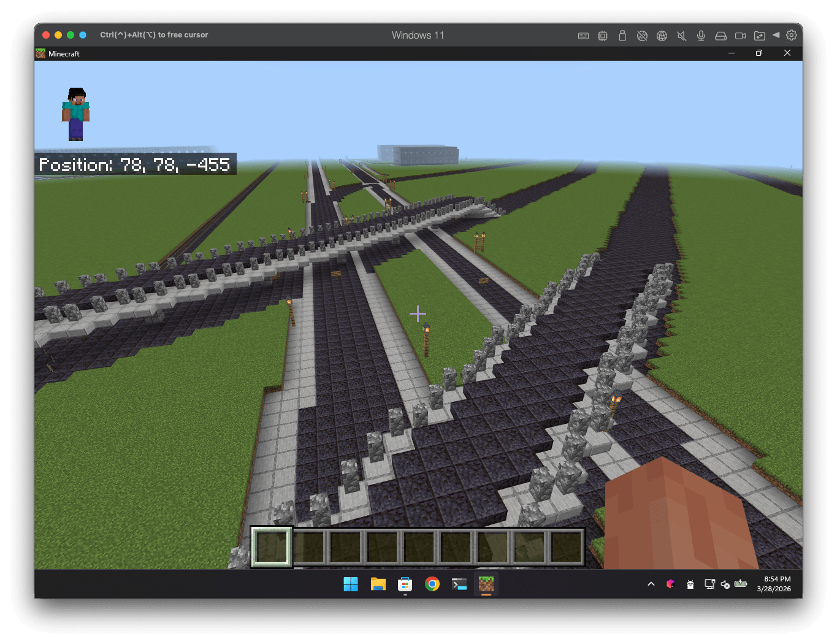Open the Windows Start menu
837x644 pixels.
coord(351,584)
